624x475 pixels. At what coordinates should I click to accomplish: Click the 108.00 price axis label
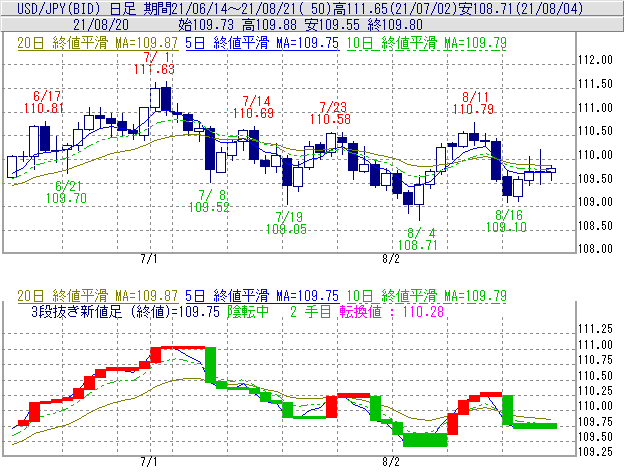[595, 249]
